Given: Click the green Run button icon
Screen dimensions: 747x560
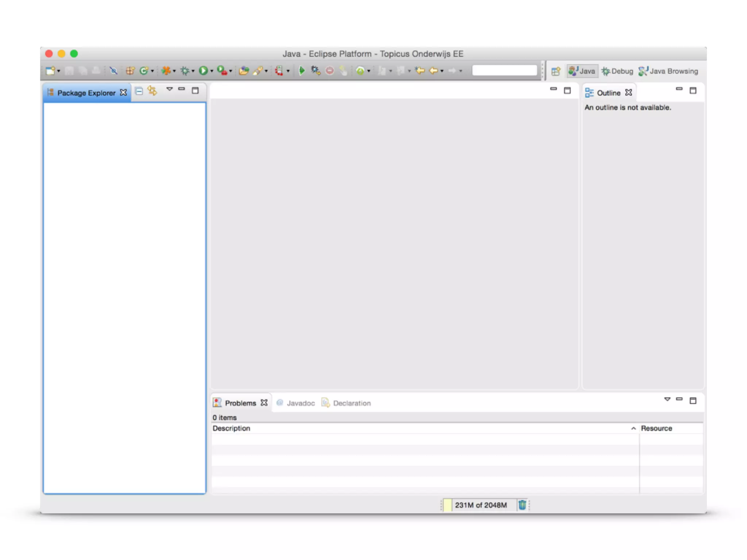Looking at the screenshot, I should (203, 71).
